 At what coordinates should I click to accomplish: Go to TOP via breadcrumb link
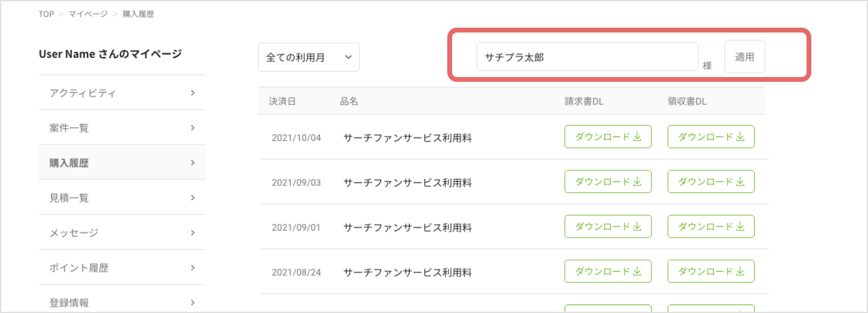[46, 14]
